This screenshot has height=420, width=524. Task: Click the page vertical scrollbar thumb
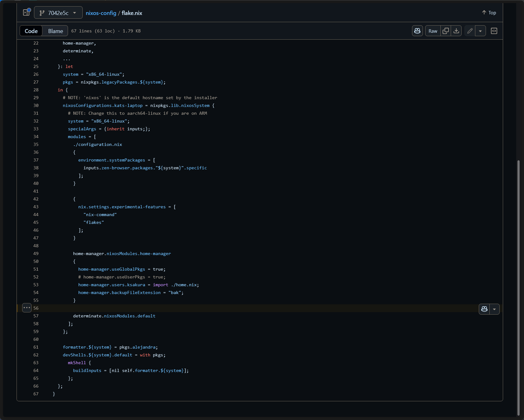518,287
